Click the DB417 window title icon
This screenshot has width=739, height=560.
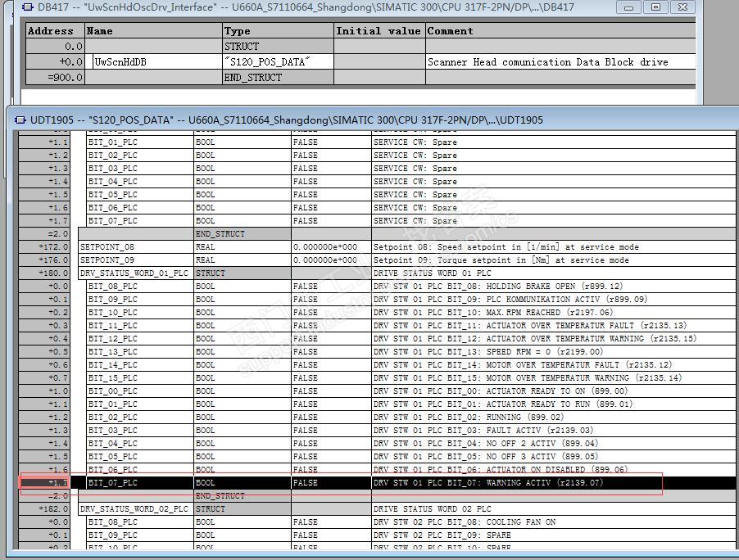point(27,7)
